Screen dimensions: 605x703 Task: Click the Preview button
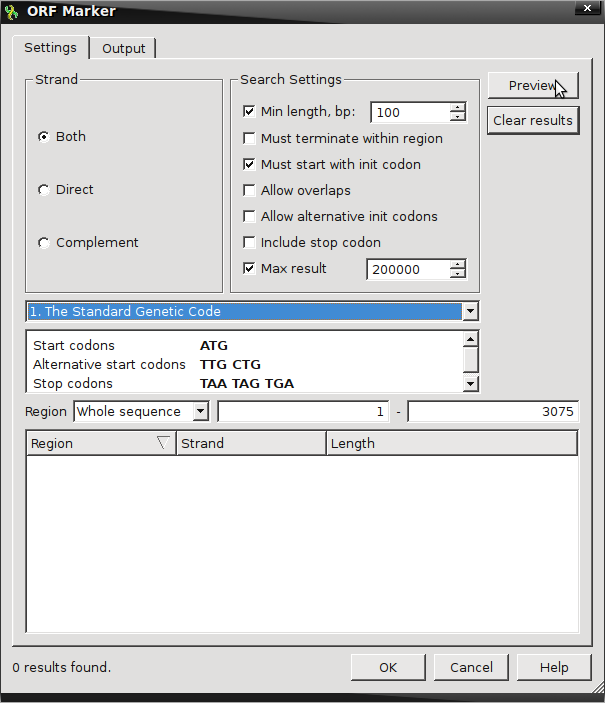pyautogui.click(x=532, y=86)
